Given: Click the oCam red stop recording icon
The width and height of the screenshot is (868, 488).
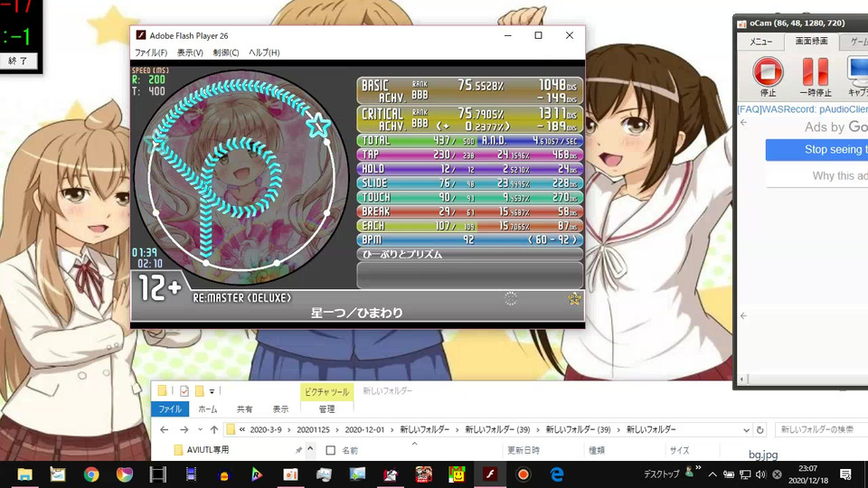Looking at the screenshot, I should (768, 71).
